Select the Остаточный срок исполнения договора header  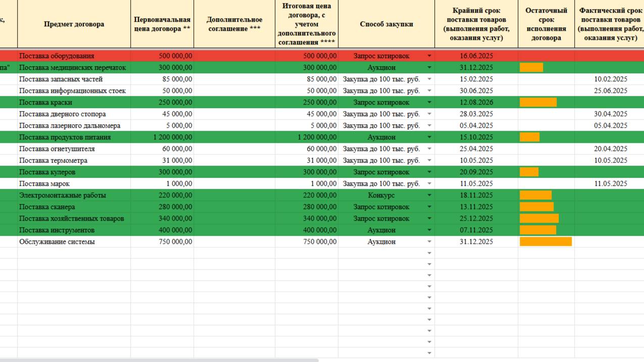[546, 24]
